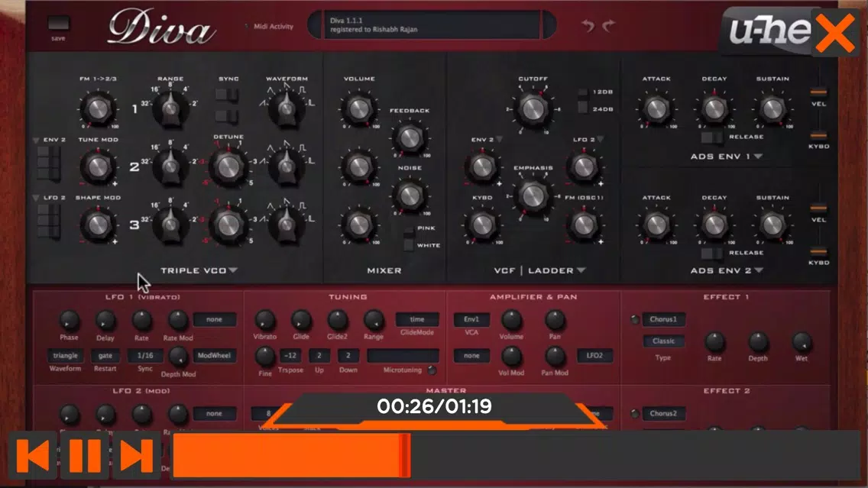Toggle ADS Env 1 Release switch
868x488 pixels.
point(711,137)
